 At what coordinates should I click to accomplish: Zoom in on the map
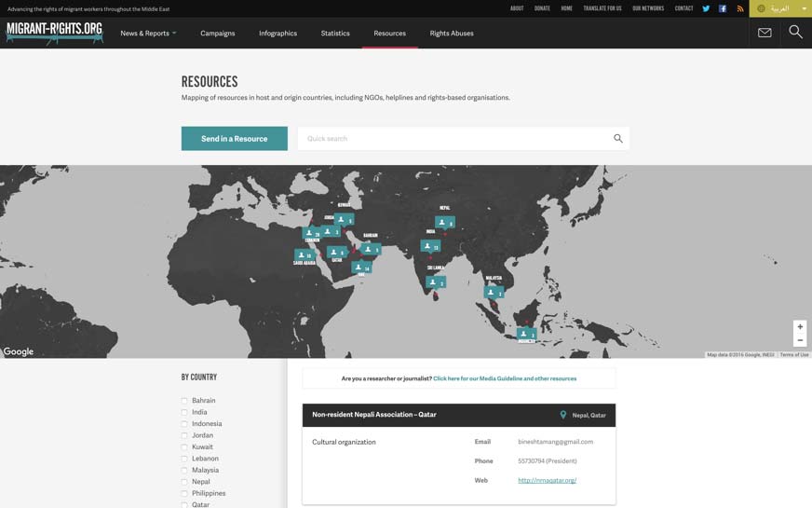[800, 327]
